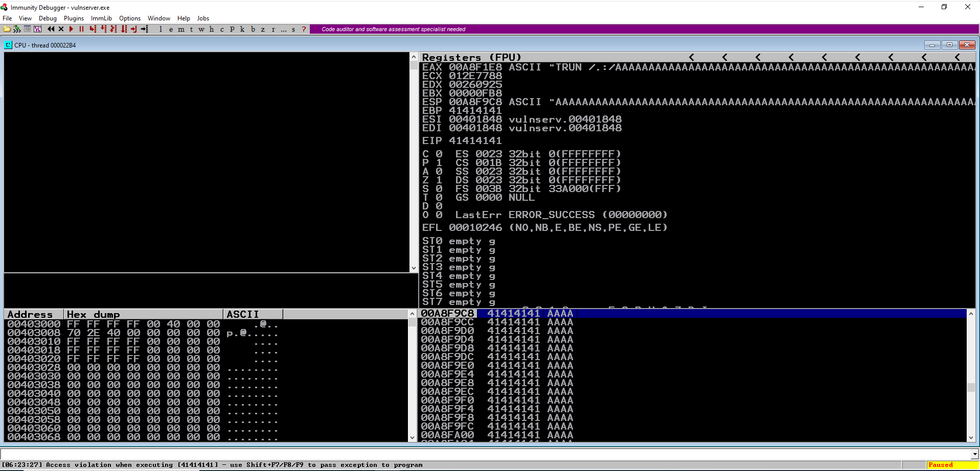The image size is (980, 471).
Task: Click the CPU window icon in title
Action: coord(8,45)
